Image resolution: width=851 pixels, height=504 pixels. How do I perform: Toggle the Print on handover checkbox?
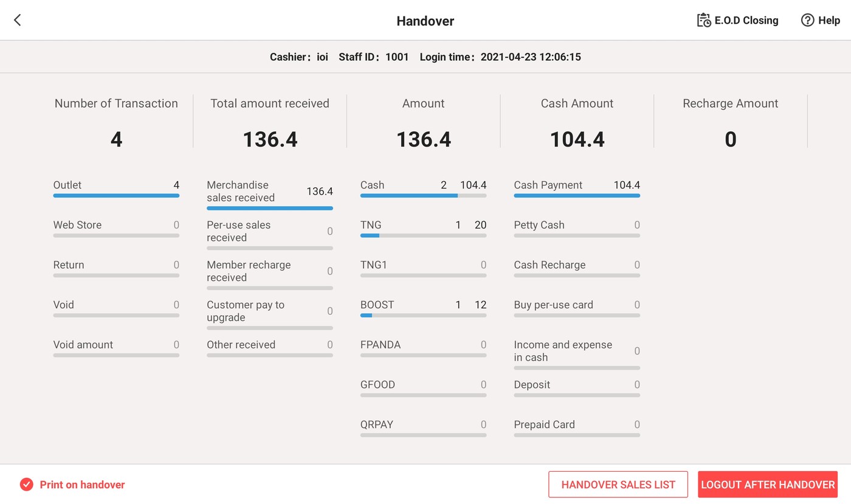pos(26,485)
